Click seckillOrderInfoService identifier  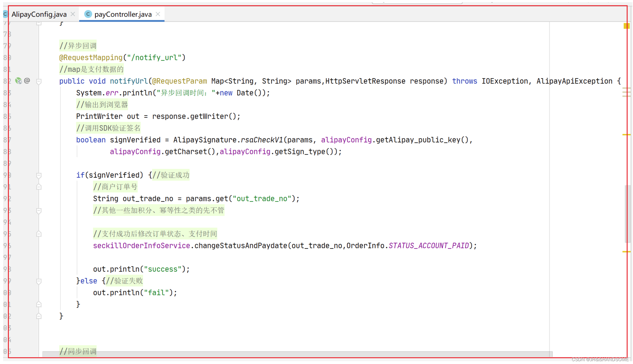pyautogui.click(x=141, y=246)
